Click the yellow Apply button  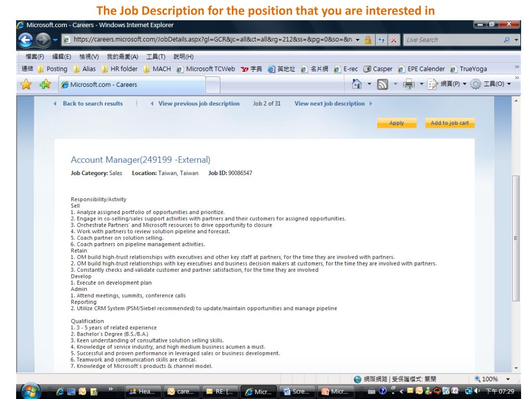click(396, 123)
